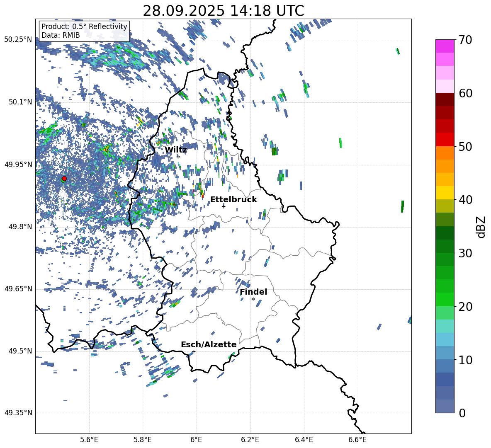Click the Findel station label
The height and width of the screenshot is (448, 491).
(x=253, y=292)
